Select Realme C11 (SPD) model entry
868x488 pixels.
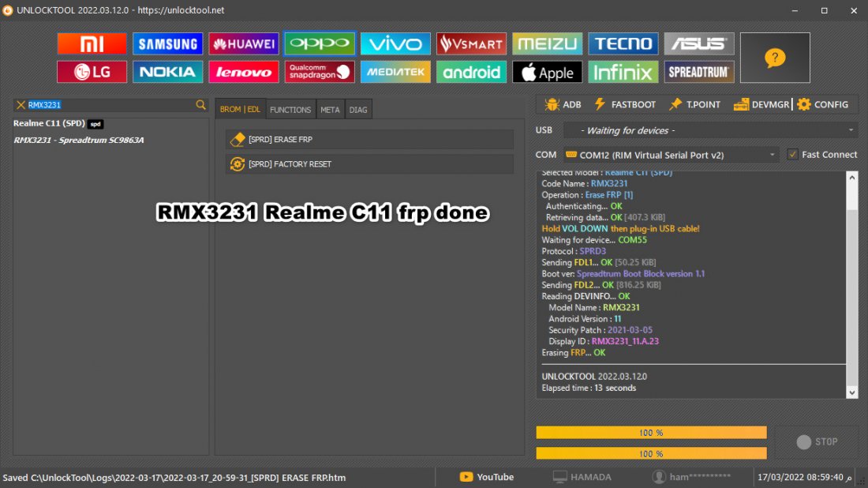58,123
